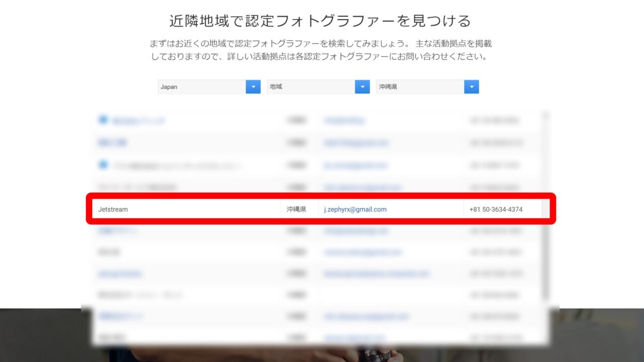Click the blurred phone number in the first table row
This screenshot has height=362, width=644.
coord(495,121)
